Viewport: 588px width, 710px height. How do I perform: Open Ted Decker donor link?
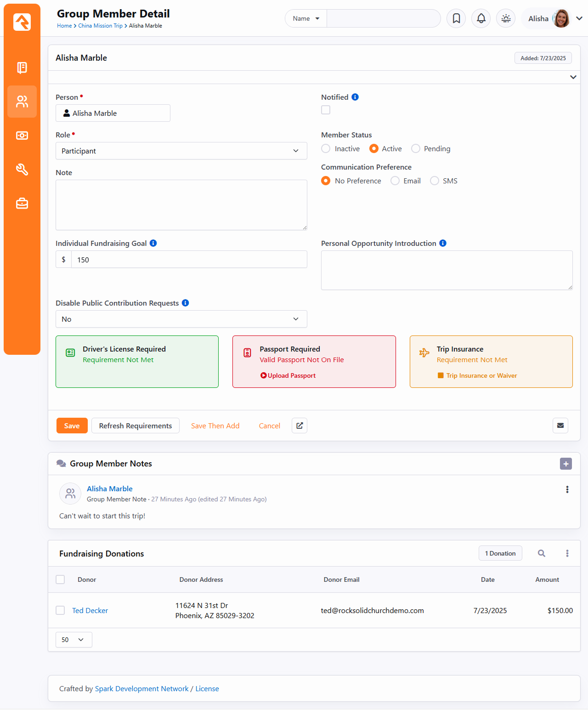[x=90, y=610]
